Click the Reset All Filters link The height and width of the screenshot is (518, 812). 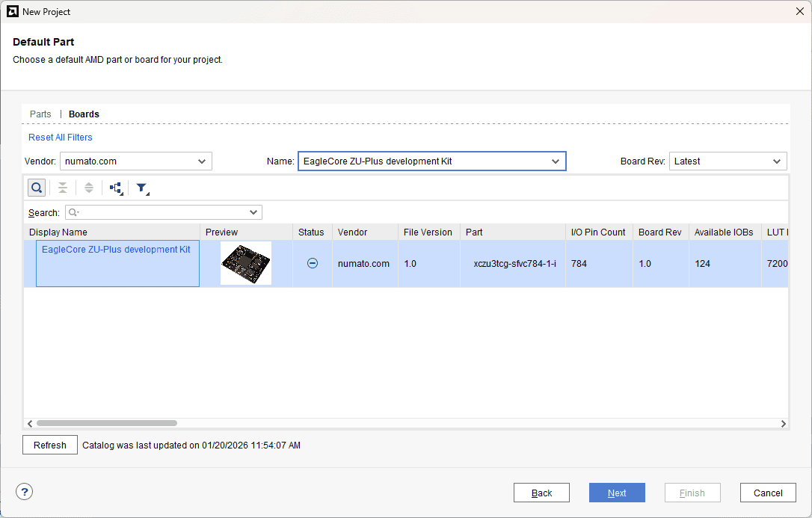point(61,138)
